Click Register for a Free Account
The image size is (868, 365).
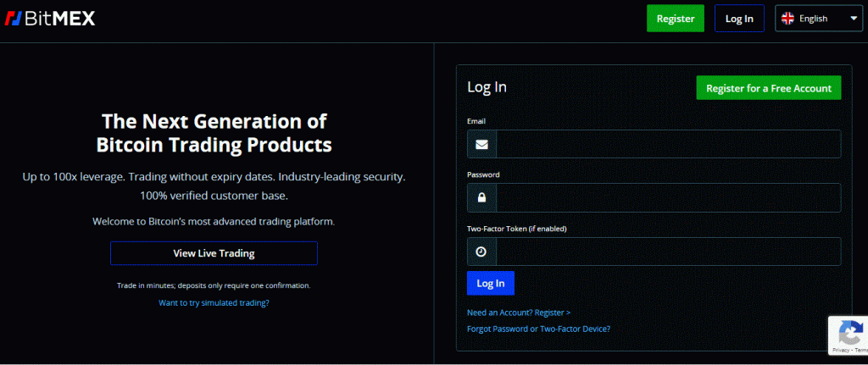768,88
